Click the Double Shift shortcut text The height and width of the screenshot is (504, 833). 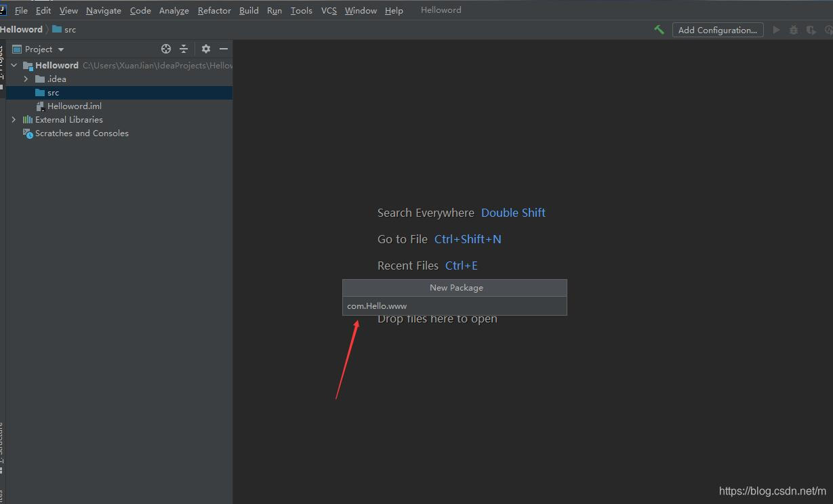point(513,213)
